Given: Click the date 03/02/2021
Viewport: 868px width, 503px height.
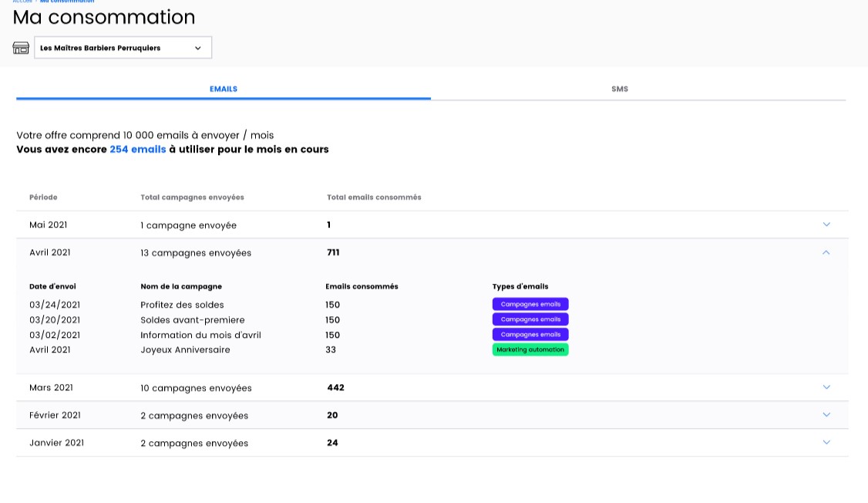Looking at the screenshot, I should [55, 335].
